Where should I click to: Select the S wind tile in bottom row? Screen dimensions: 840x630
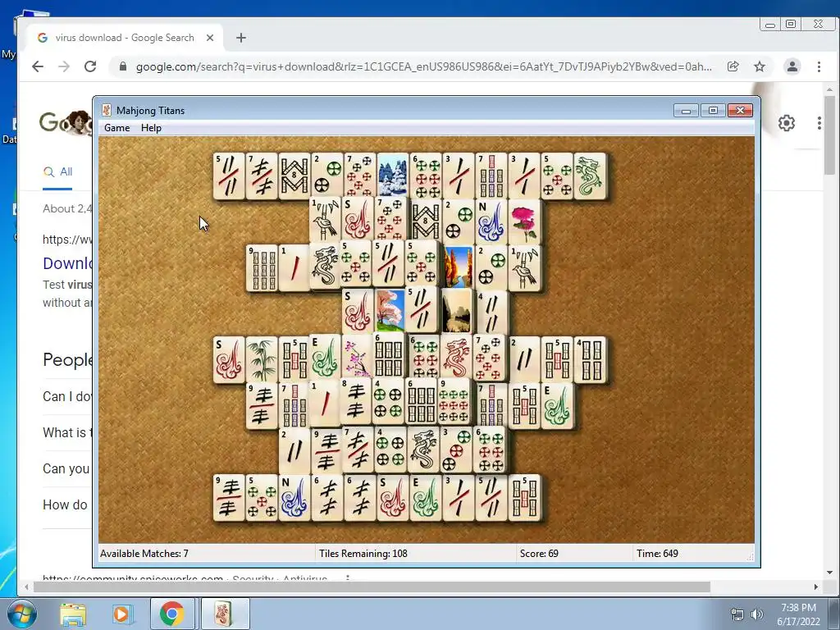(393, 497)
